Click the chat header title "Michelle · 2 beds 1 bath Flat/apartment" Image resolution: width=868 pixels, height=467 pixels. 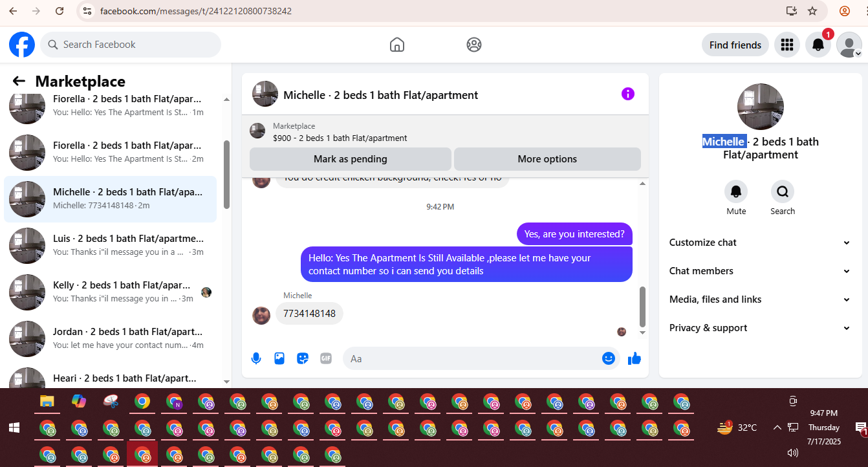point(381,95)
